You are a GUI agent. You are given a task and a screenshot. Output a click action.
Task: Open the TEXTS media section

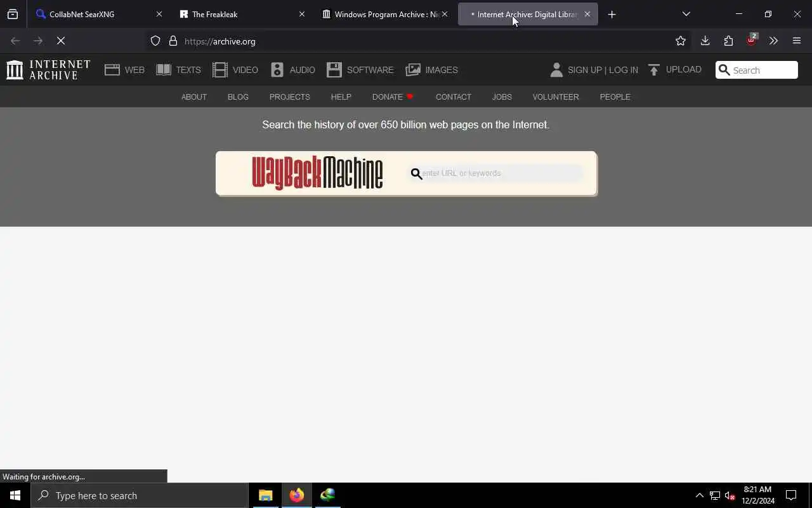tap(178, 70)
